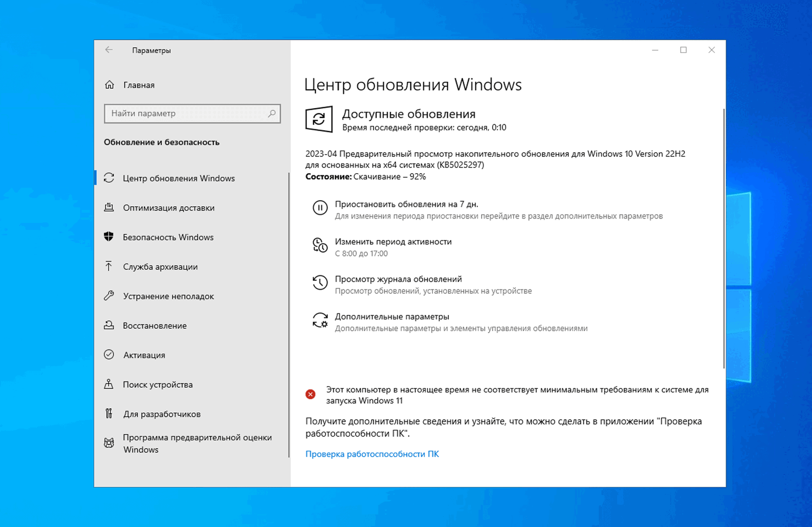This screenshot has width=812, height=527.
Task: Click the clock icon for Изменить период активности
Action: 320,245
